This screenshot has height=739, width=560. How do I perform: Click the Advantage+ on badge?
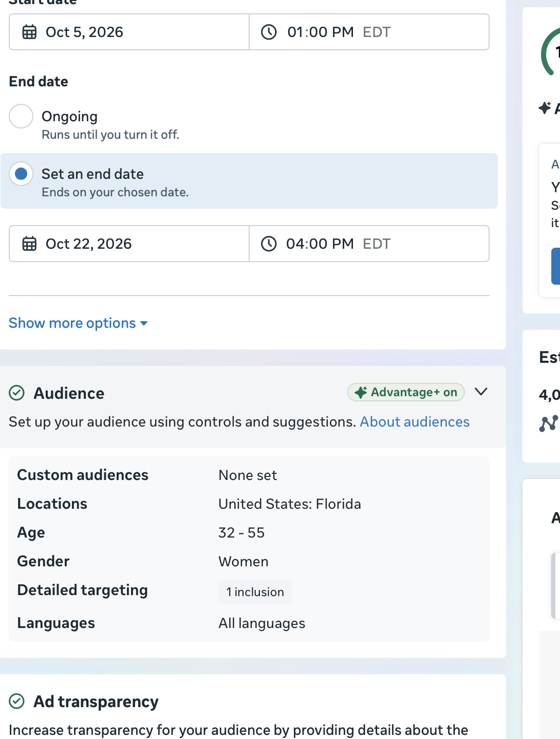(x=406, y=392)
